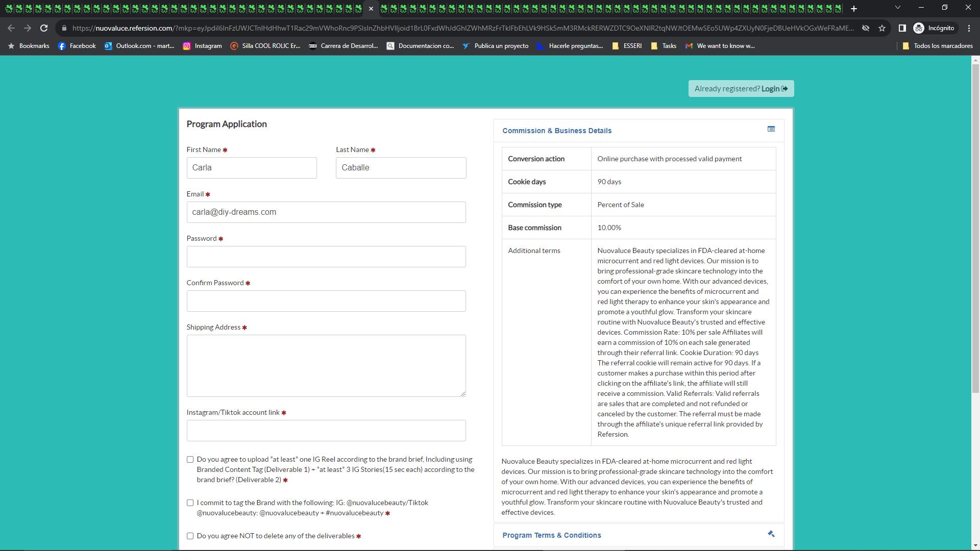
Task: Check the commit to tag the Brand box
Action: pos(190,503)
